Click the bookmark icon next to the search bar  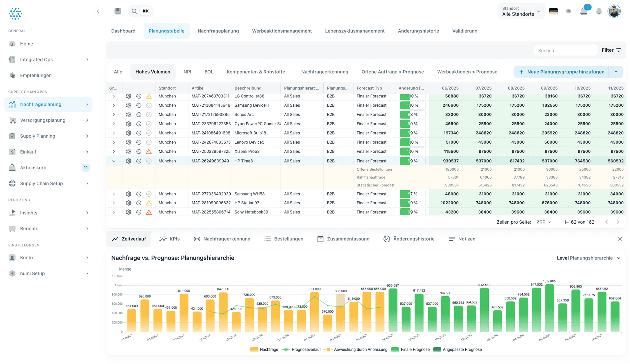point(118,11)
